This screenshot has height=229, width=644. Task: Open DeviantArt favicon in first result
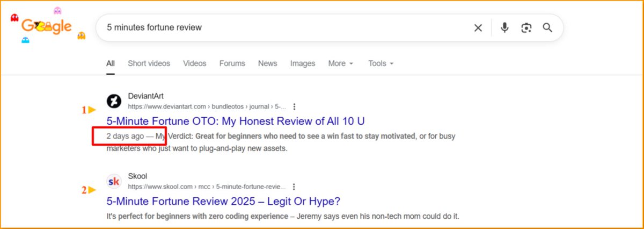(x=114, y=101)
